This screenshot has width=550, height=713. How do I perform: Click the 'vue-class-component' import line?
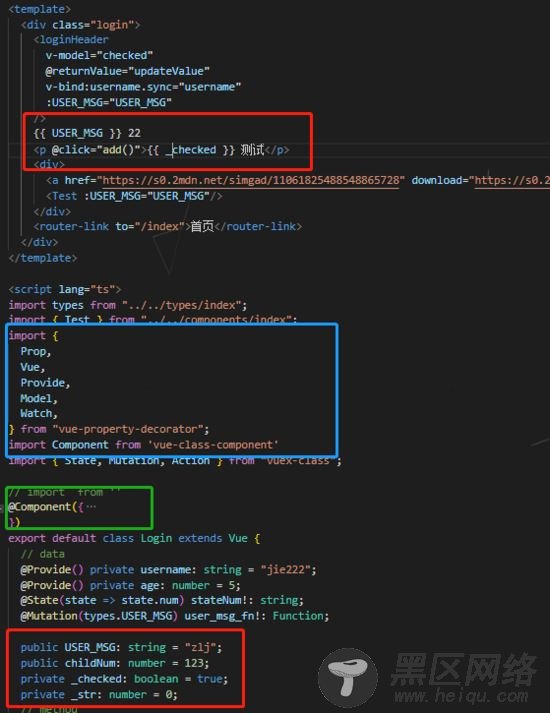point(143,445)
